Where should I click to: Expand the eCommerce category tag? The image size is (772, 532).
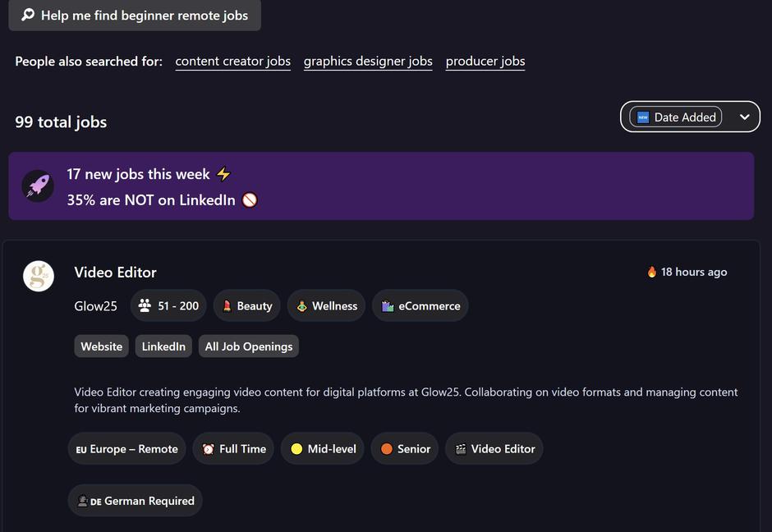point(420,305)
